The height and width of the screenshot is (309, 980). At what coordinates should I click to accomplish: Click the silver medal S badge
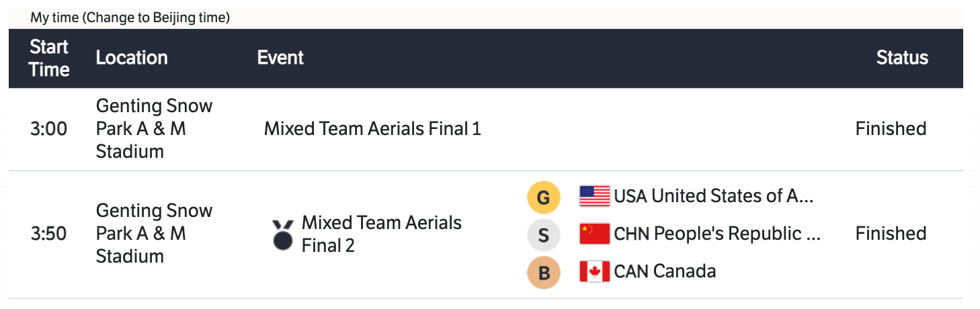(544, 235)
